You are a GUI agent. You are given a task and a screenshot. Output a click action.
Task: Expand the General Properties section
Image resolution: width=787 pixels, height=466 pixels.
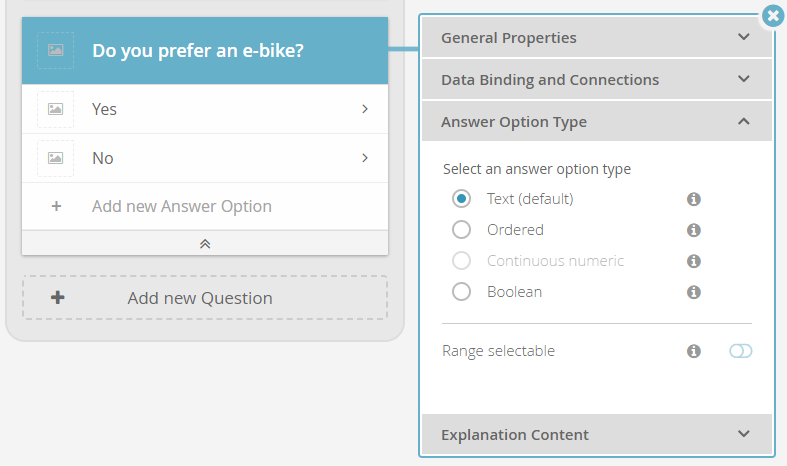tap(597, 37)
